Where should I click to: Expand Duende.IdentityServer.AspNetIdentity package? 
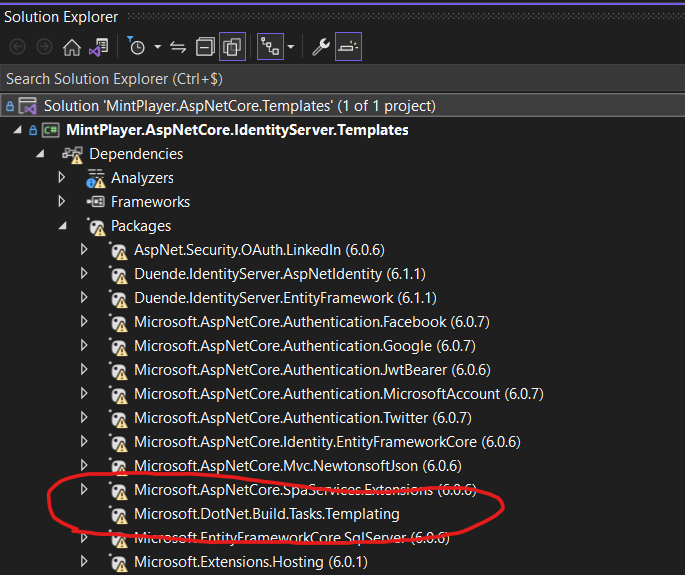click(x=84, y=274)
